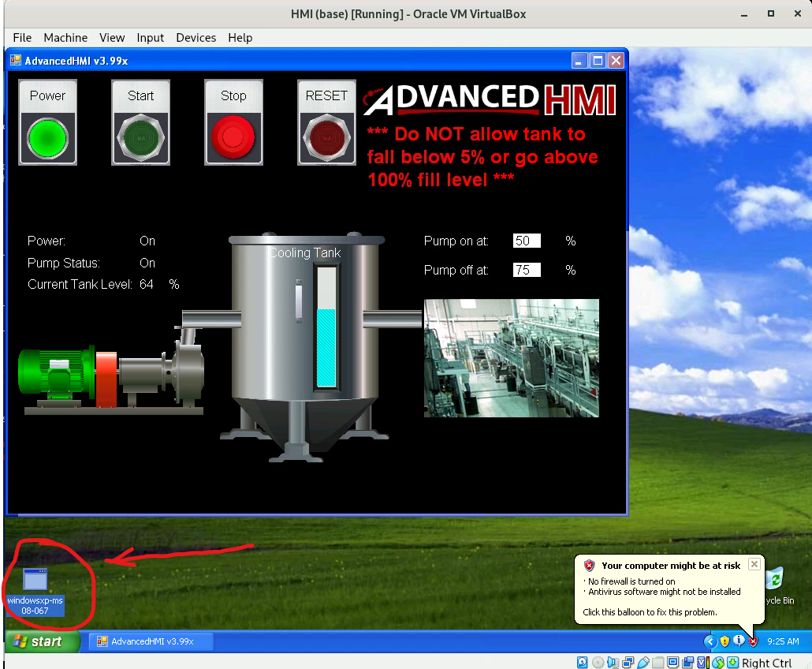This screenshot has height=669, width=812.
Task: Click the VirtualBox keyboard capture arrow icon
Action: coord(732,662)
